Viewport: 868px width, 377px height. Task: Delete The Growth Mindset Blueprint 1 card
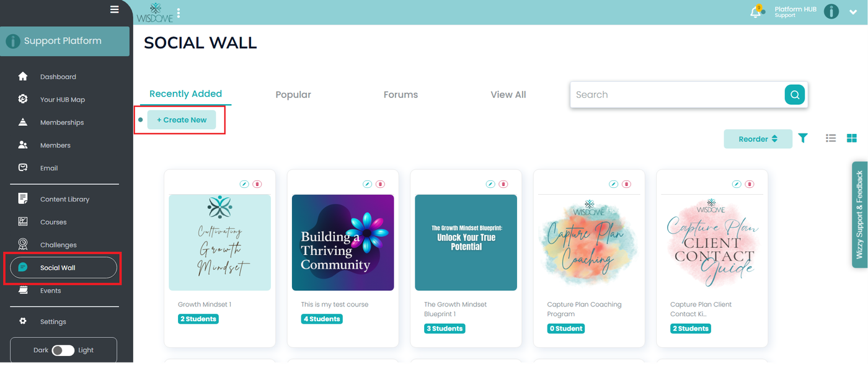(503, 184)
